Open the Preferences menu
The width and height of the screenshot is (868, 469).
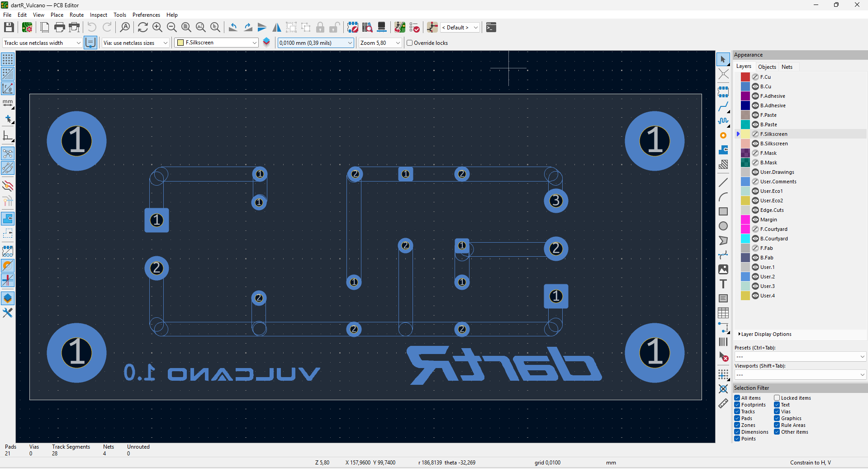click(x=146, y=15)
